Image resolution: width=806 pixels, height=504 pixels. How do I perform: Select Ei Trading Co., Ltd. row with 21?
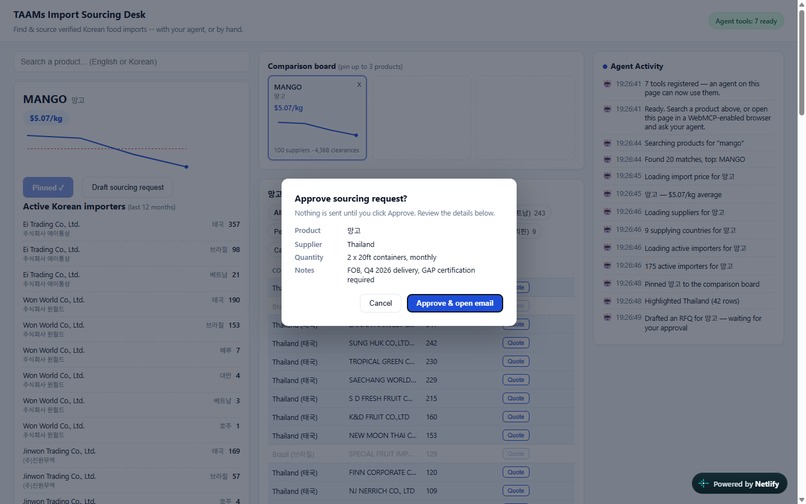point(131,279)
